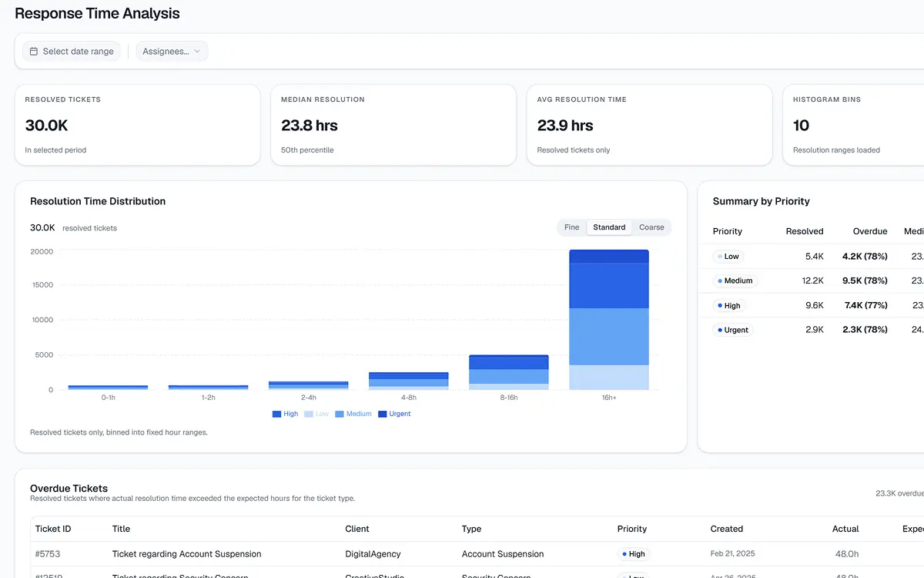Click the Medium priority badge in summary

pos(735,281)
